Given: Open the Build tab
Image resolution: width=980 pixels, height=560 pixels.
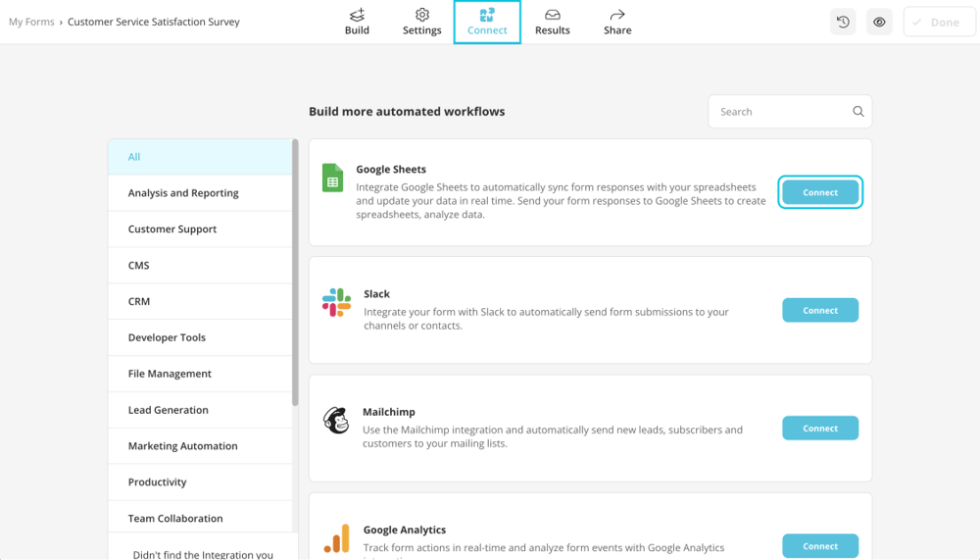Looking at the screenshot, I should tap(357, 22).
